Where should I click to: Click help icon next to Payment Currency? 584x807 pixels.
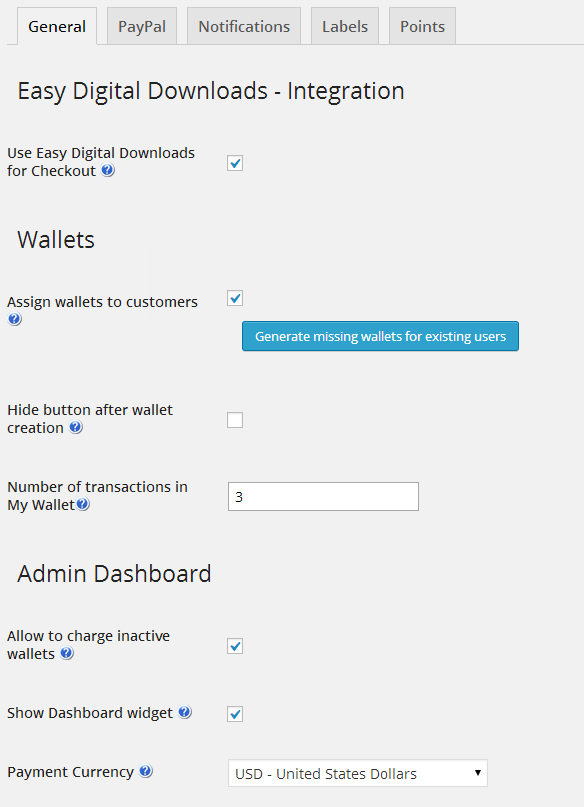point(146,771)
